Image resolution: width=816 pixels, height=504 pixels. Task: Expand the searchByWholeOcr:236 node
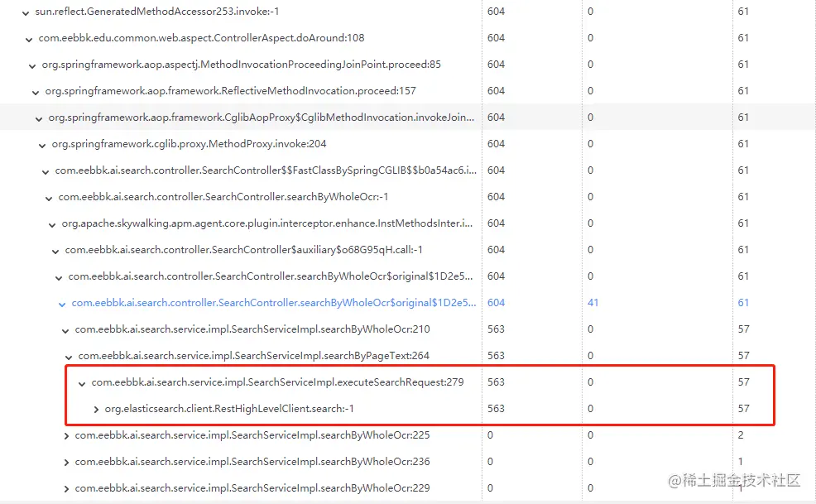point(66,463)
